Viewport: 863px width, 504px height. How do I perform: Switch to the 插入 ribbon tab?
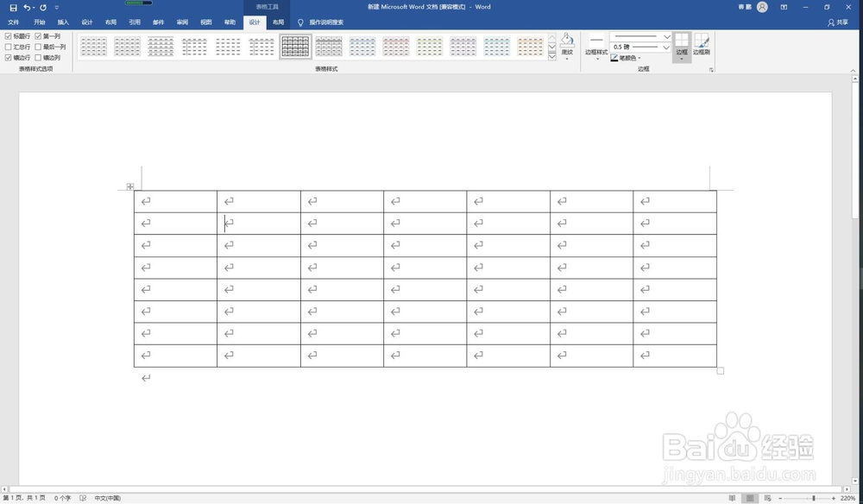point(63,22)
